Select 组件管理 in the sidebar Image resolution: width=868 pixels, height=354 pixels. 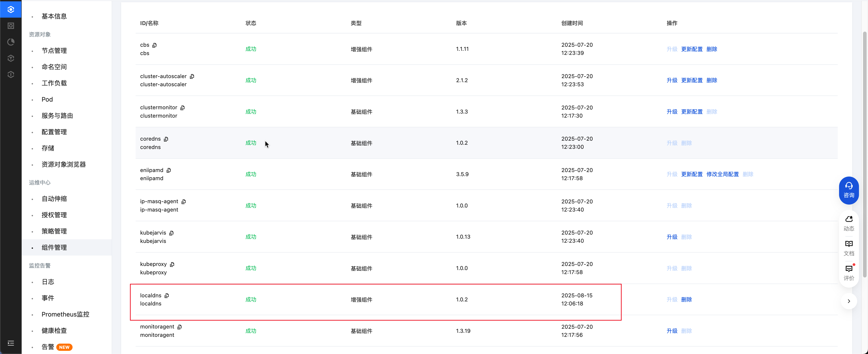[54, 247]
